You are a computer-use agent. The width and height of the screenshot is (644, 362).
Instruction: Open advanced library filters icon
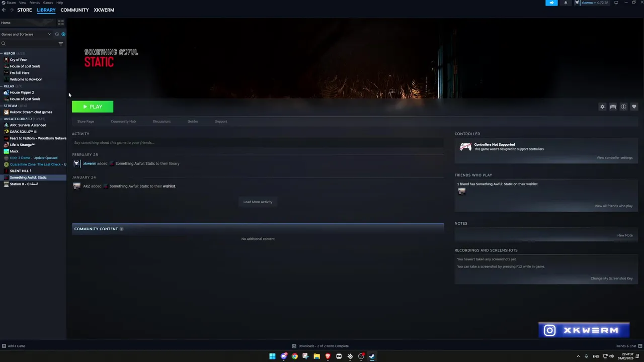pos(61,44)
